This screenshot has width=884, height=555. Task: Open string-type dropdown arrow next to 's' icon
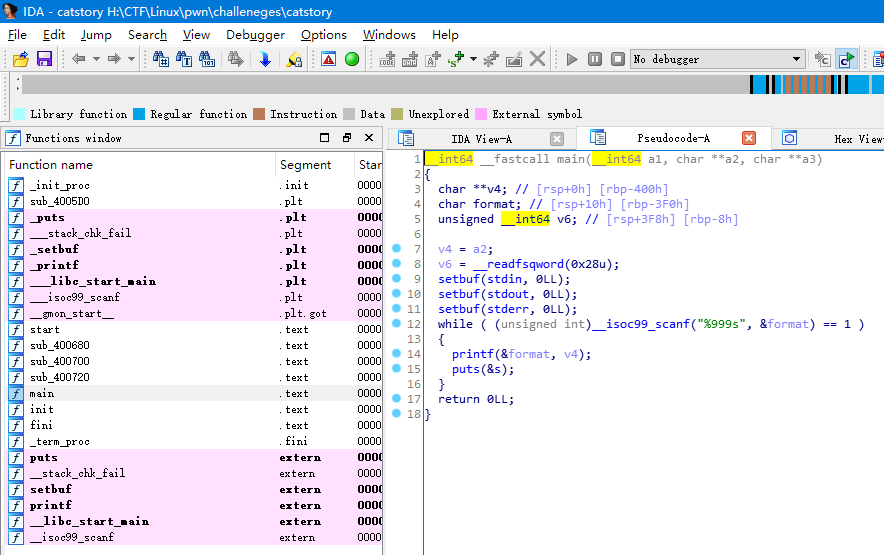coord(473,59)
